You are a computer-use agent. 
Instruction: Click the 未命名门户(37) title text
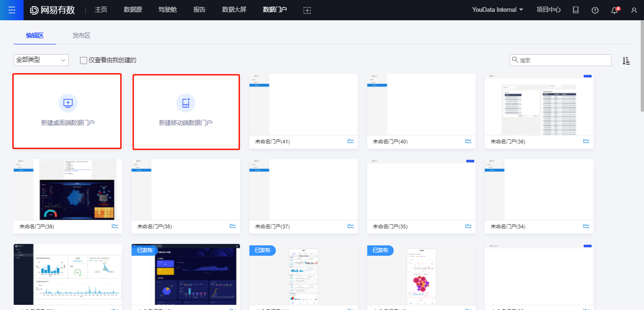pyautogui.click(x=272, y=226)
